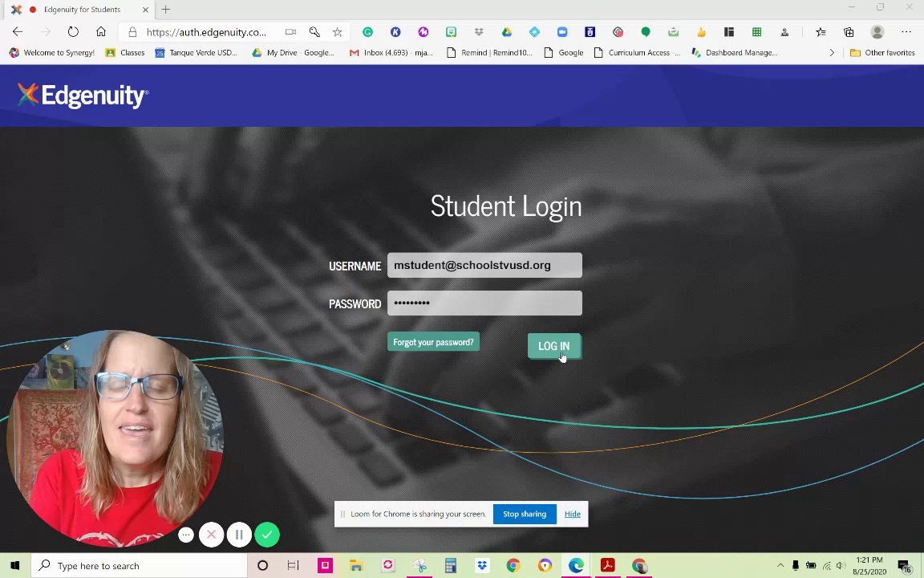Open Tanque Verde USD bookmark
The image size is (924, 578).
(x=197, y=52)
